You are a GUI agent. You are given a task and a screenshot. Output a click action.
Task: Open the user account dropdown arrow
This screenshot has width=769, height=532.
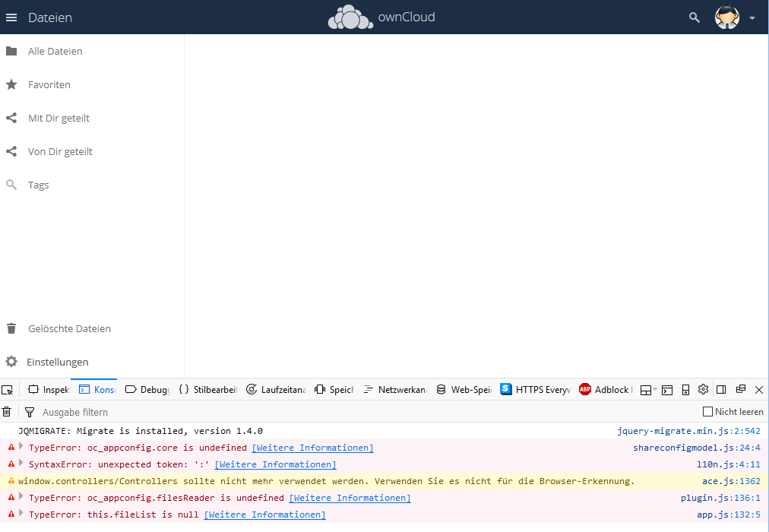click(x=752, y=17)
